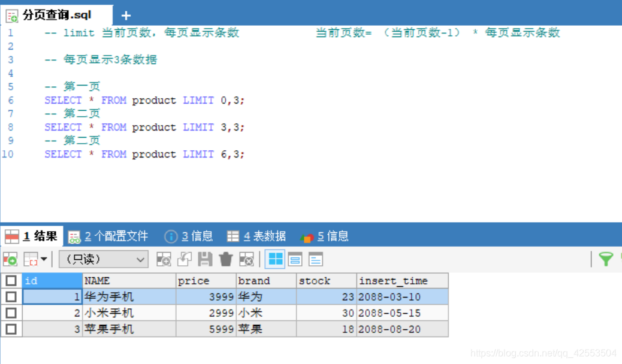Select the price cell 3999
The width and height of the screenshot is (622, 364).
[x=206, y=296]
